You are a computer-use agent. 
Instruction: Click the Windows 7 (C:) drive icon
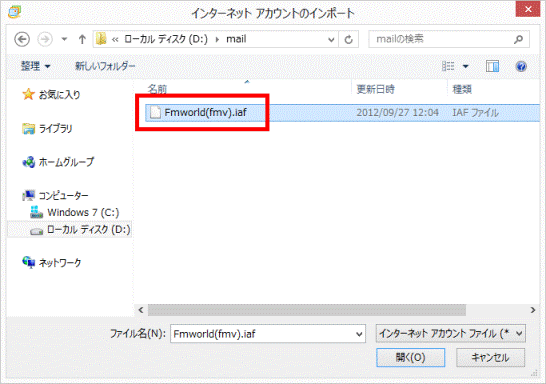pos(36,212)
